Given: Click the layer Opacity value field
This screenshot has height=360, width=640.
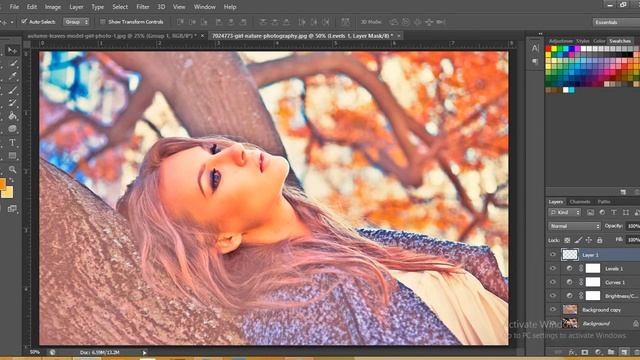Looking at the screenshot, I should point(633,226).
